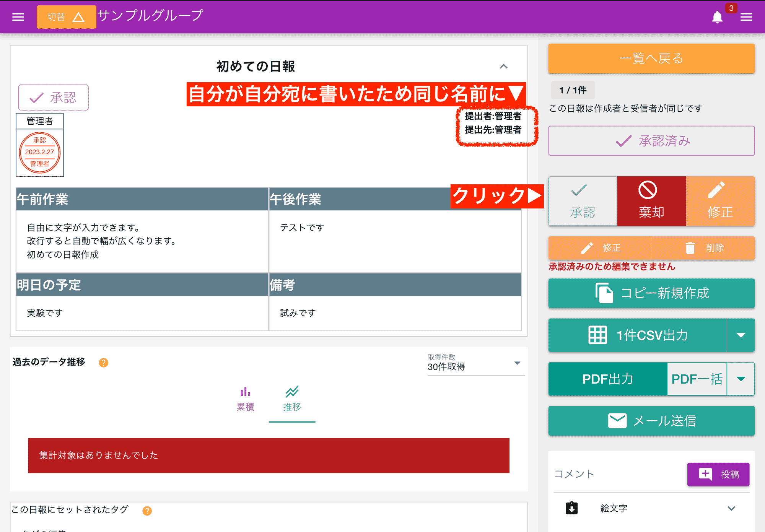Open the help icon beside 過去のデータ推移
Viewport: 765px width, 532px height.
[103, 362]
